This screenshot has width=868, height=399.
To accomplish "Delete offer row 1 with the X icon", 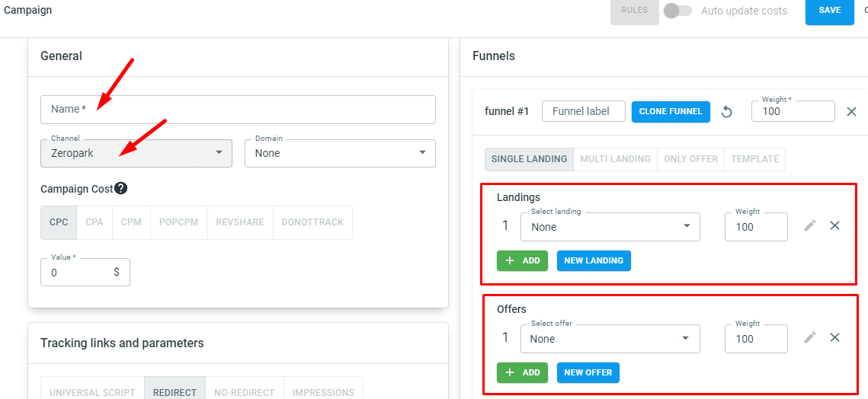I will click(834, 337).
